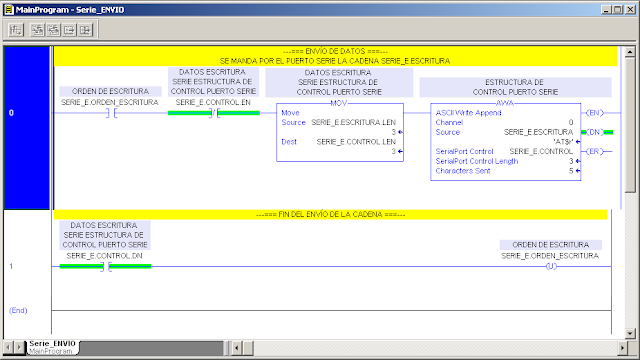The width and height of the screenshot is (640, 360).
Task: Click the 'ASCII Write Append' instruction title
Action: [x=468, y=113]
